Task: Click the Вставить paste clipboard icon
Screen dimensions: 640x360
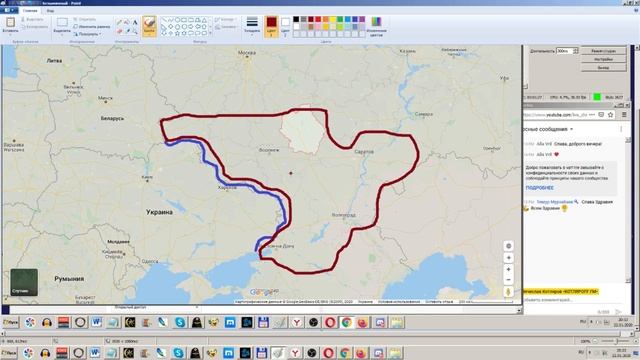Action: [x=10, y=22]
